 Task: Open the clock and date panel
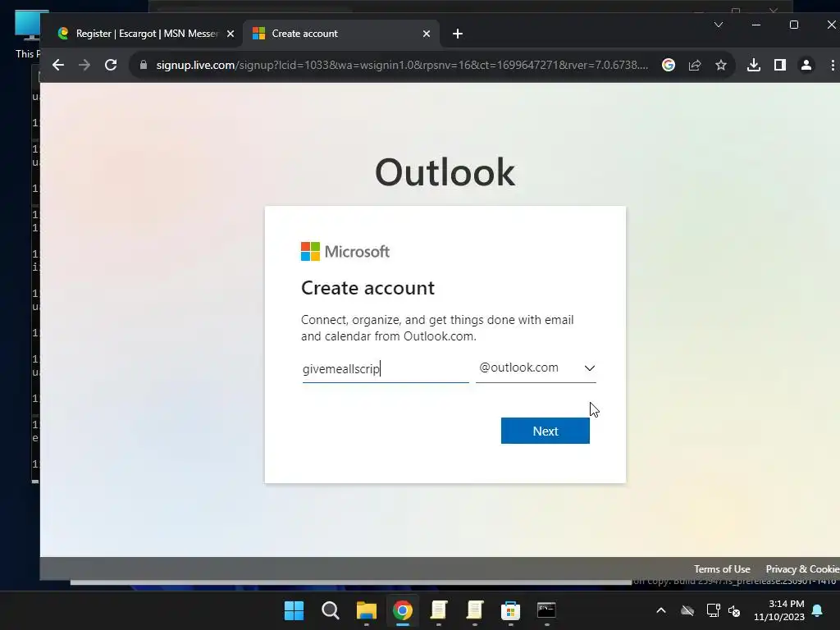tap(779, 610)
